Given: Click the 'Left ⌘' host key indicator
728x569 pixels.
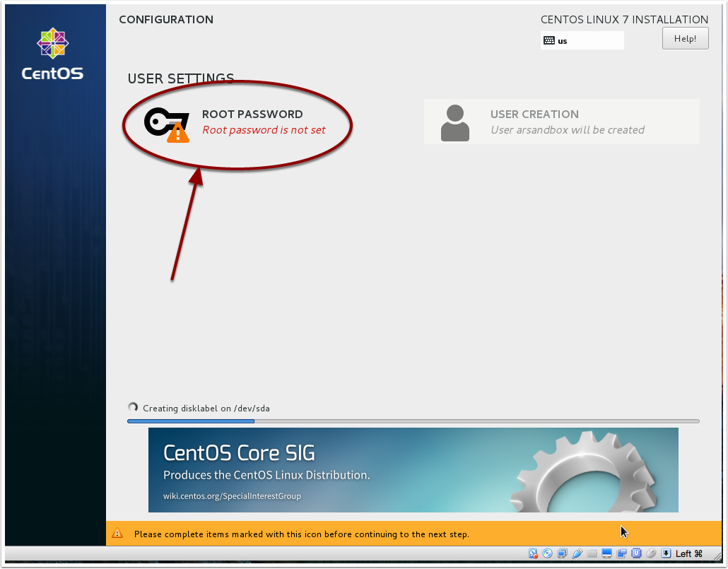Looking at the screenshot, I should (689, 553).
